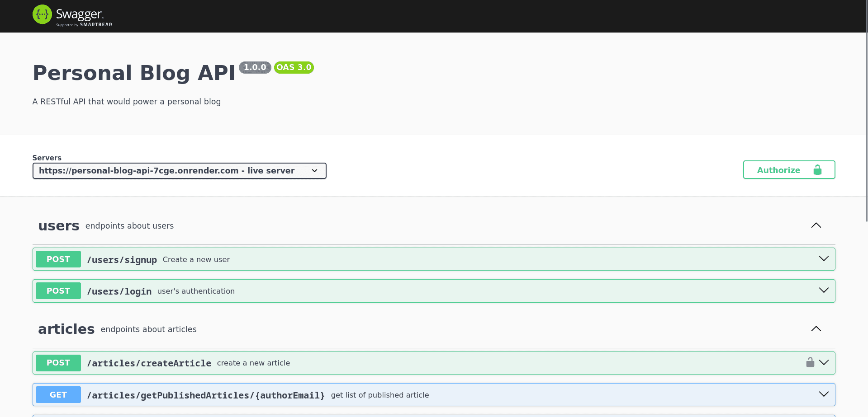Collapse the users section
The image size is (868, 417).
(816, 225)
